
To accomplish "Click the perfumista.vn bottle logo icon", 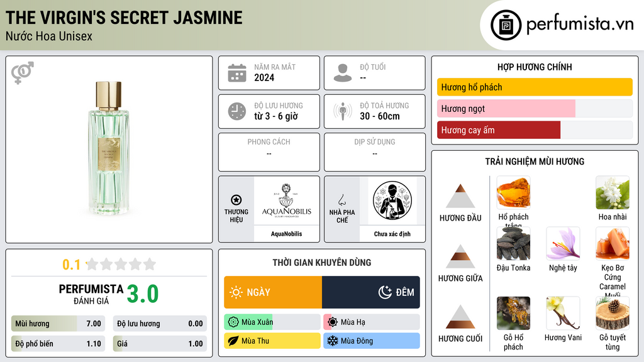I will pyautogui.click(x=506, y=25).
